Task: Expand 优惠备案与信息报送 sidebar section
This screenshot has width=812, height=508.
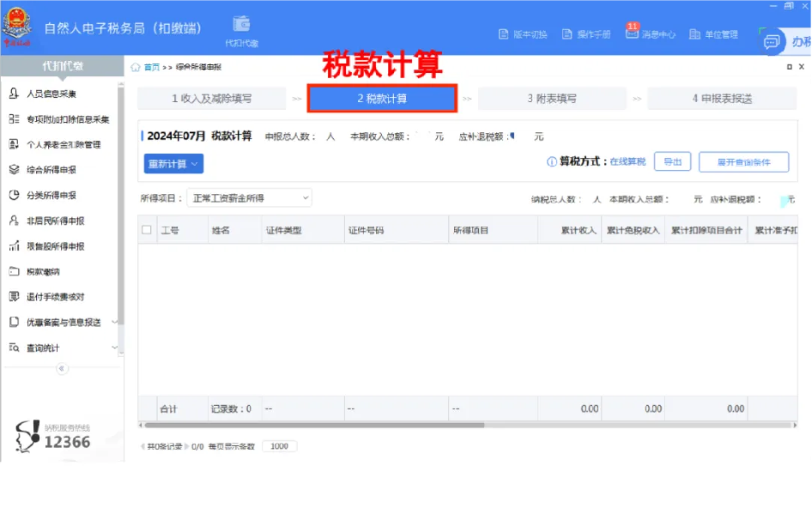Action: (62, 322)
